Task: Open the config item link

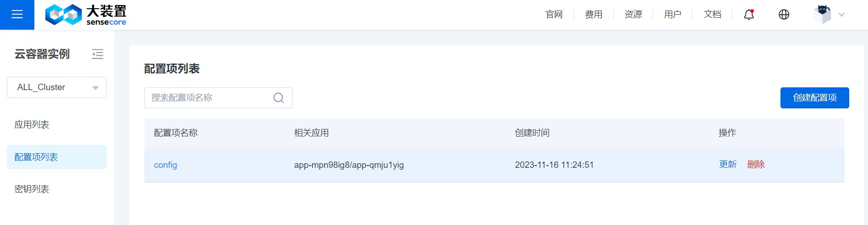Action: 165,165
